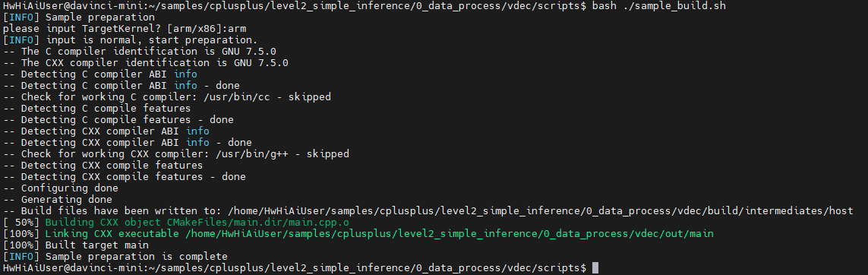Click the green vdec/out/main executable path
868x275 pixels.
450,234
